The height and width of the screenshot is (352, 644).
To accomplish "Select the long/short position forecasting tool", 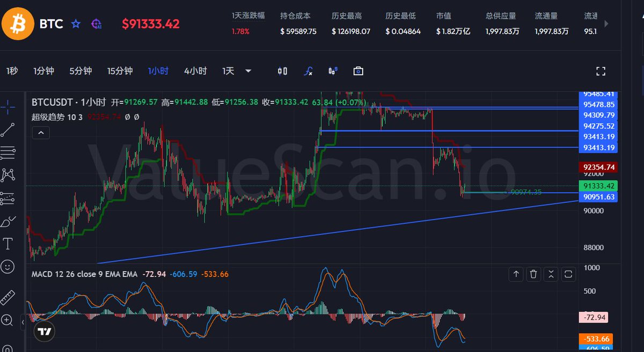I will [8, 198].
